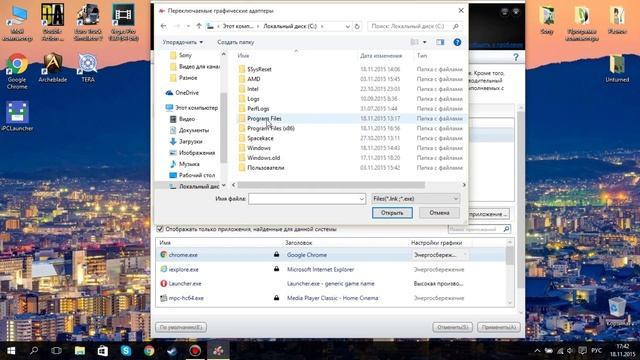Open Skype from the taskbar
Image resolution: width=640 pixels, height=360 pixels.
tap(126, 351)
